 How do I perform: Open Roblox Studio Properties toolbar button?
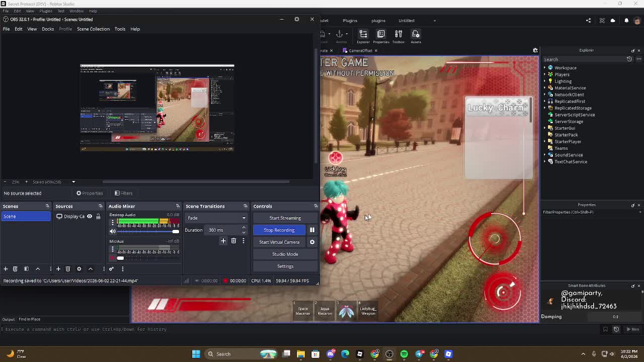tap(381, 36)
